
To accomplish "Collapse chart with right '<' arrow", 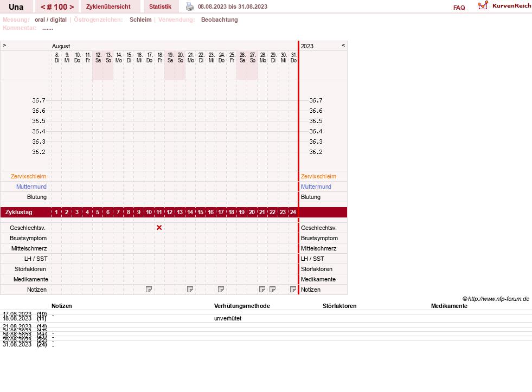I will coord(343,45).
